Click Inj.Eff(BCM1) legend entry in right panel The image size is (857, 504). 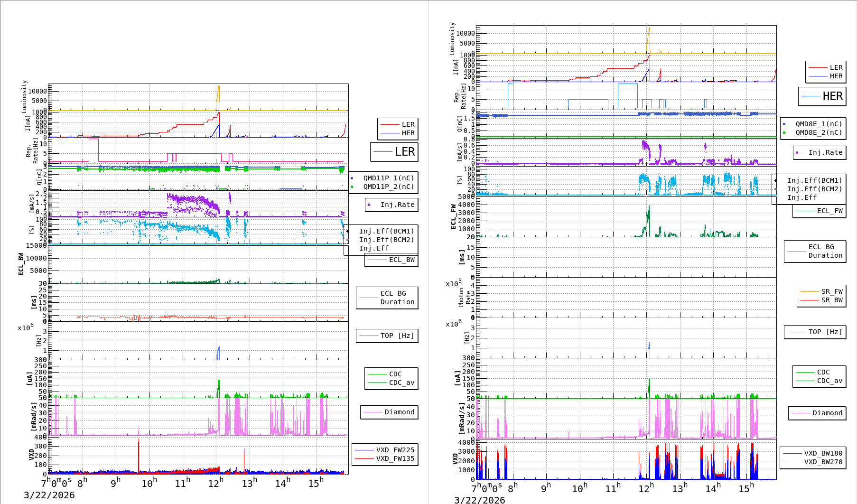(814, 180)
